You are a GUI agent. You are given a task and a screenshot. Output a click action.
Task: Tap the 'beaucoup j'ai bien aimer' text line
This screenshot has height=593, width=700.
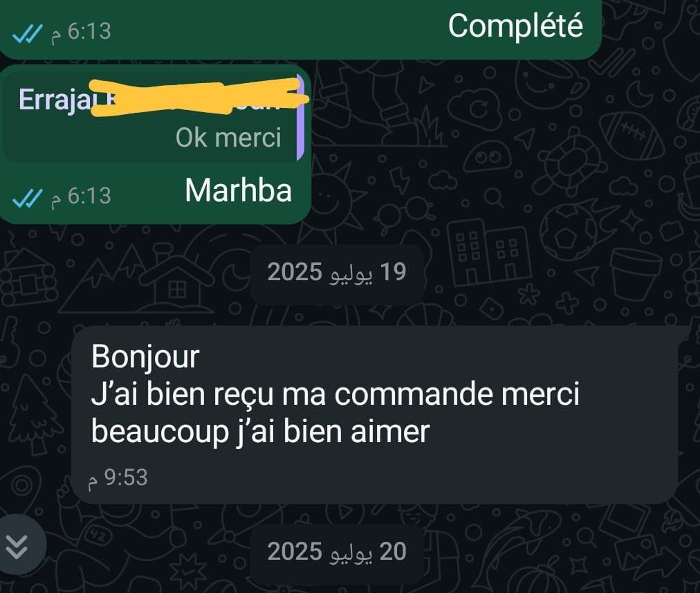260,432
